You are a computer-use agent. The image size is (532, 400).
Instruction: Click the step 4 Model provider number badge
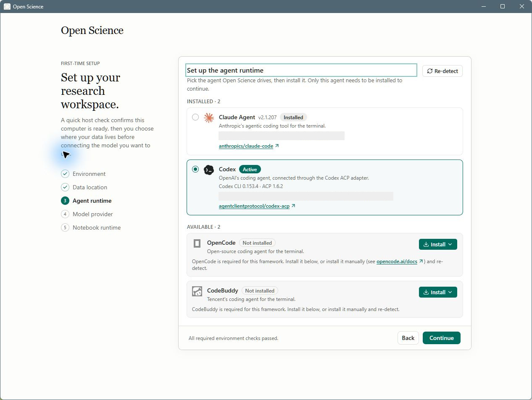[65, 214]
